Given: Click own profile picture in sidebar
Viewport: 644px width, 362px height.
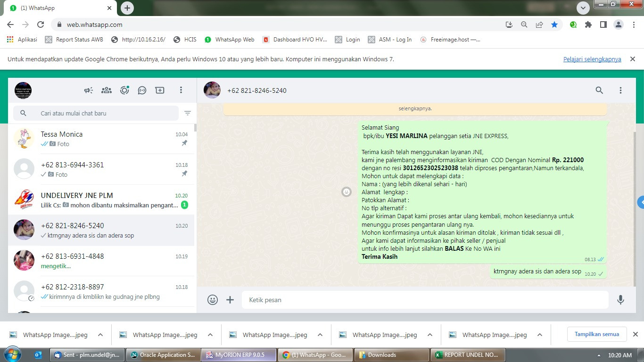Looking at the screenshot, I should coord(23,90).
